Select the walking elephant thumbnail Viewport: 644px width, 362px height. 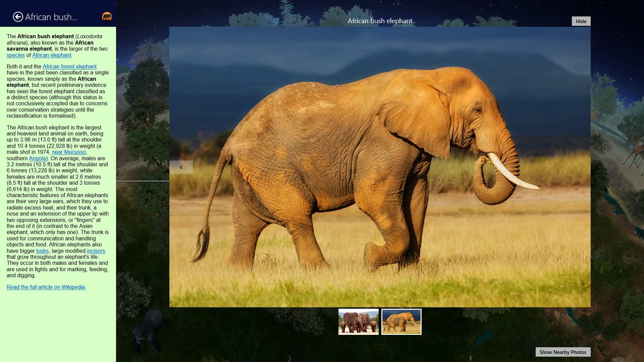(401, 321)
